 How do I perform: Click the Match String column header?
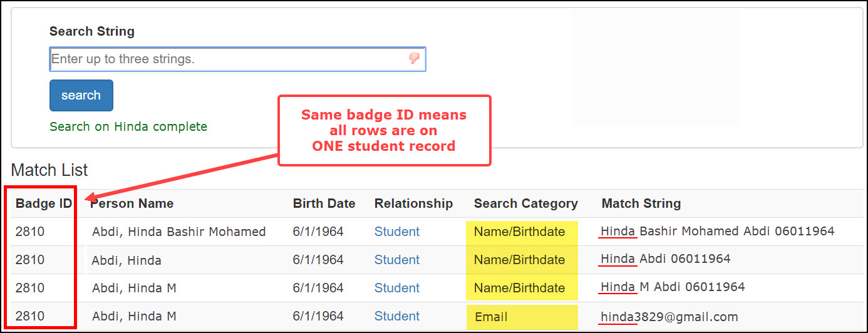click(641, 203)
